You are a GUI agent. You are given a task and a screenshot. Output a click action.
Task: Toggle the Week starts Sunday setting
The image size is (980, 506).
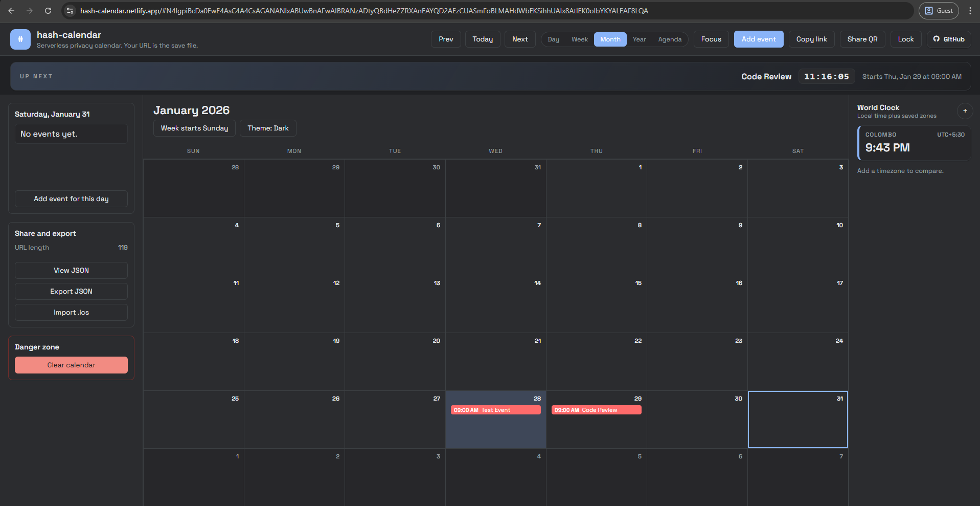pos(194,128)
